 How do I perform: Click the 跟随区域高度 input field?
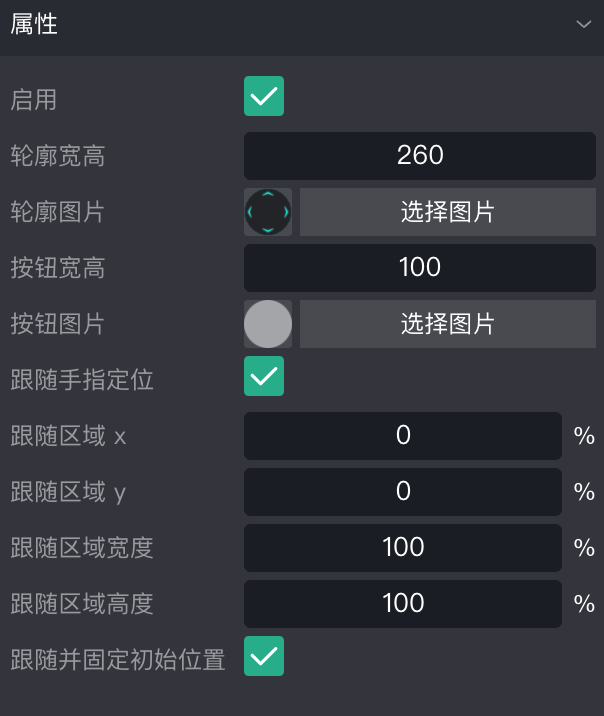coord(403,604)
